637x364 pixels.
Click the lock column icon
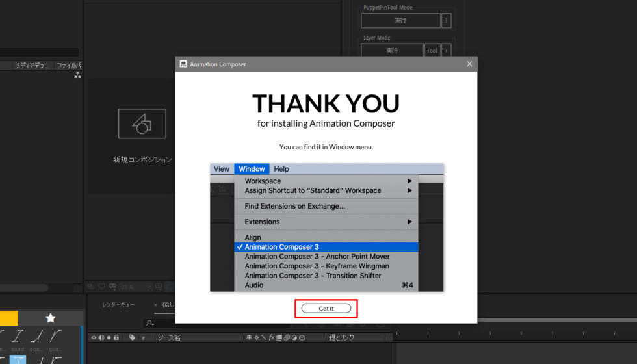point(116,337)
